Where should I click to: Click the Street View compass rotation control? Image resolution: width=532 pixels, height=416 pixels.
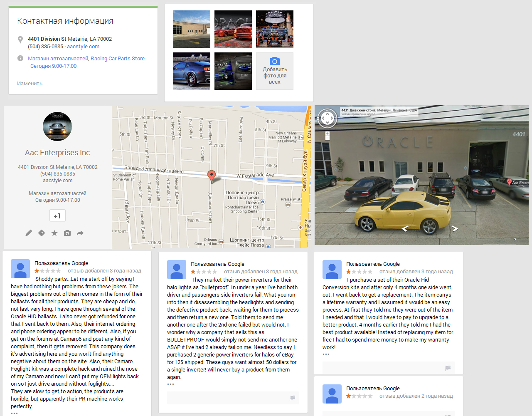[328, 119]
